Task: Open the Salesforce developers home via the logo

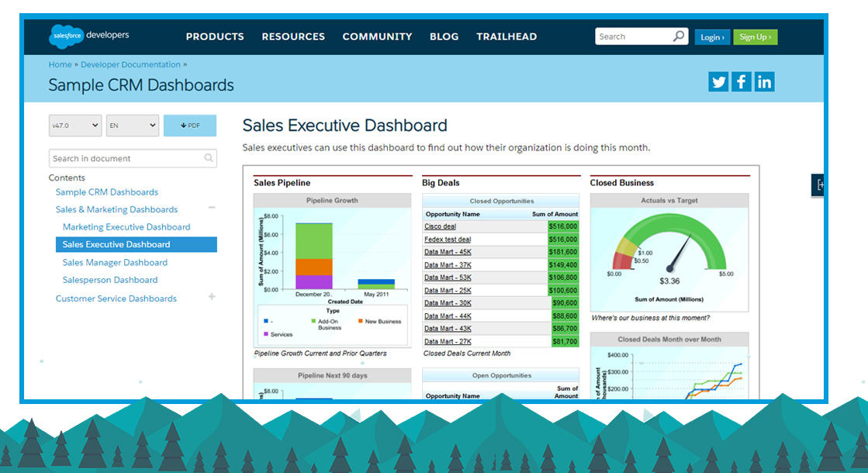Action: [x=88, y=36]
